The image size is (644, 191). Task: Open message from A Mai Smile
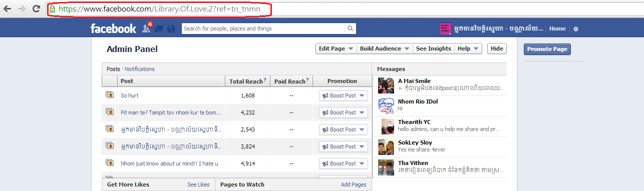click(x=440, y=85)
